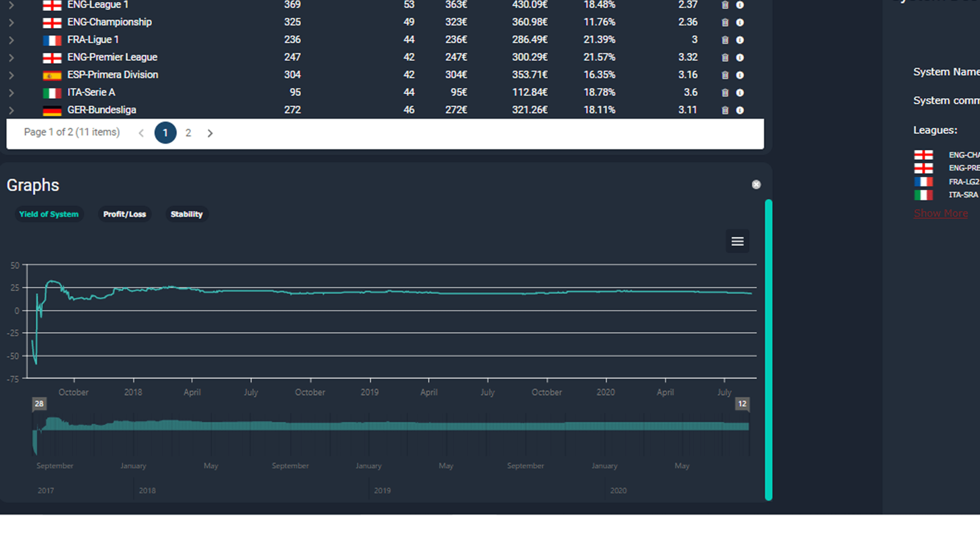Image resolution: width=980 pixels, height=551 pixels.
Task: Close the Graphs panel
Action: pyautogui.click(x=756, y=185)
